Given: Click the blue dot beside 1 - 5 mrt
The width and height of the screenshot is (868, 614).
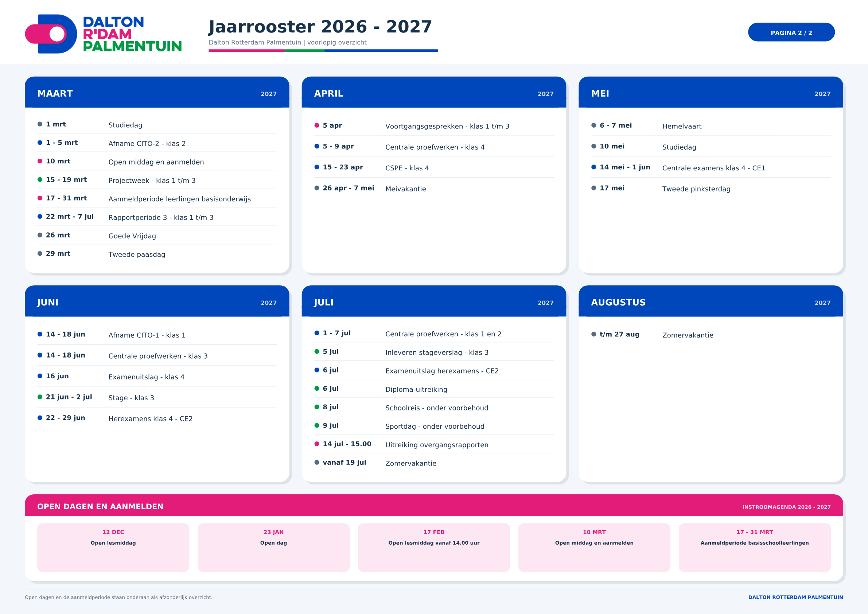Looking at the screenshot, I should click(x=40, y=143).
